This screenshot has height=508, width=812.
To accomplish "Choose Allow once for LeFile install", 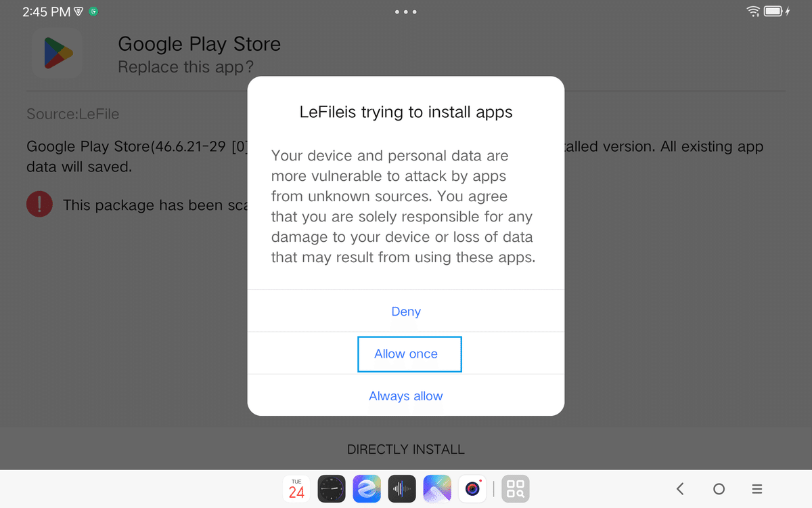I will 409,354.
